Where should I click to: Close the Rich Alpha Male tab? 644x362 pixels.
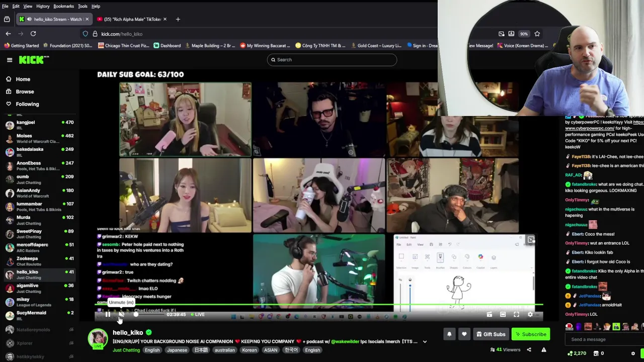pyautogui.click(x=166, y=19)
